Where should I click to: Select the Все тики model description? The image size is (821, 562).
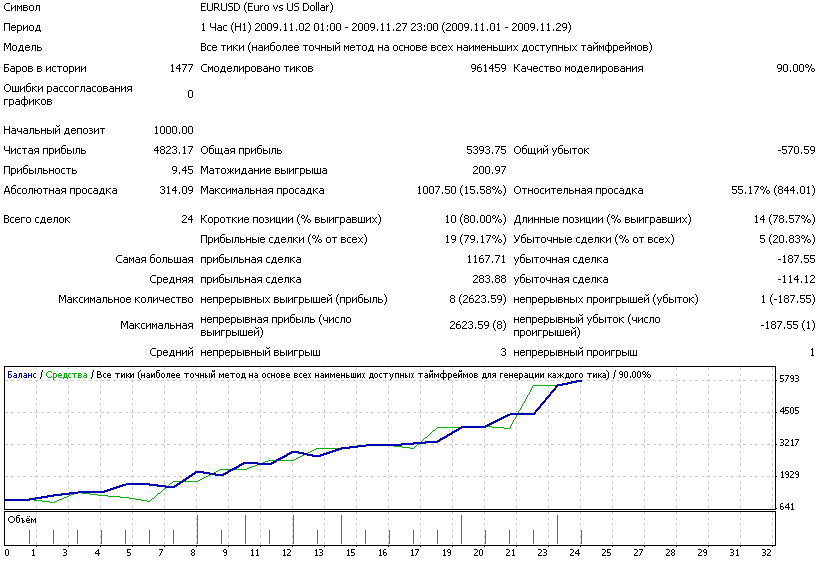click(x=426, y=47)
